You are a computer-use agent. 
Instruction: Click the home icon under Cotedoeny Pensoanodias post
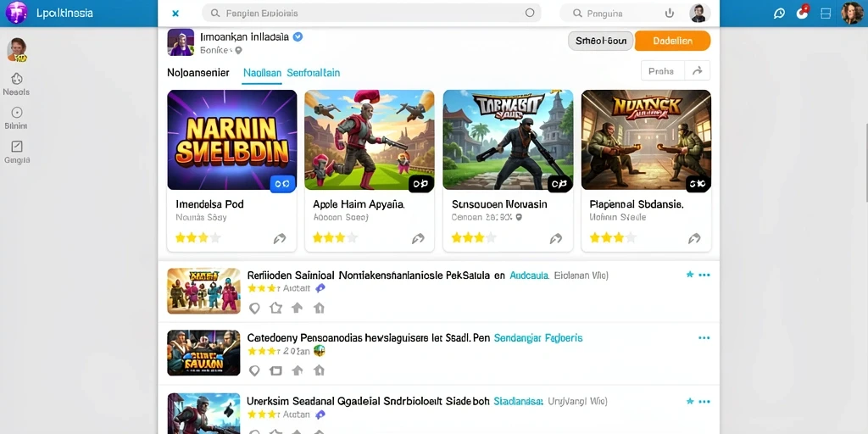click(x=319, y=371)
